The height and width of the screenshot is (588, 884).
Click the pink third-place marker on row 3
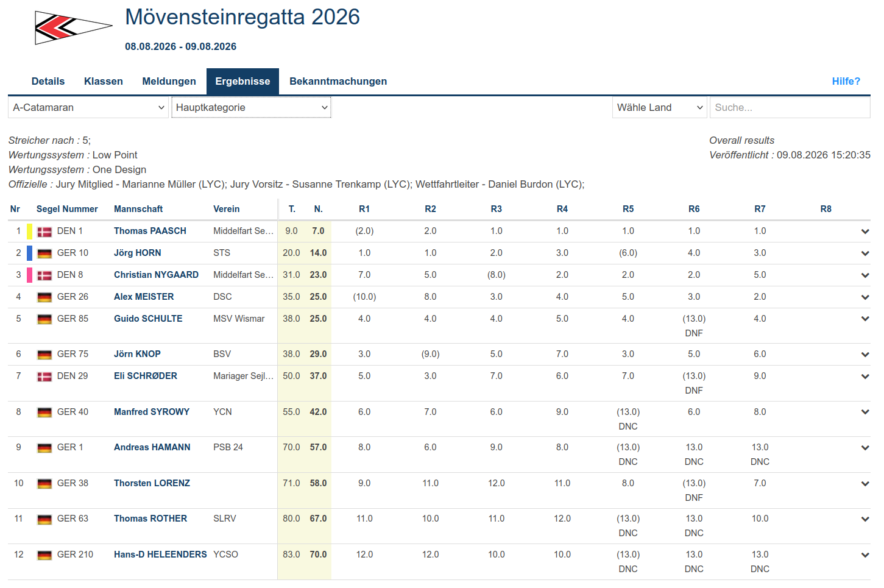pos(29,275)
